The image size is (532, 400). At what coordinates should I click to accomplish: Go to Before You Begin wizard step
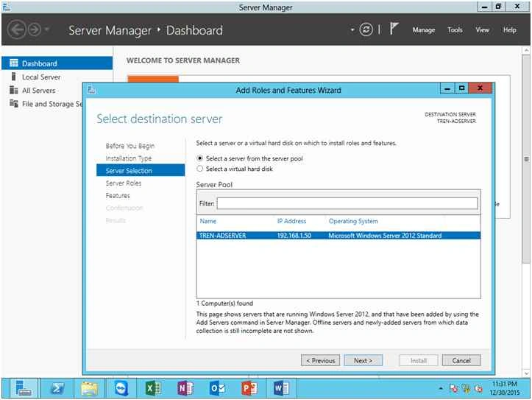tap(130, 146)
